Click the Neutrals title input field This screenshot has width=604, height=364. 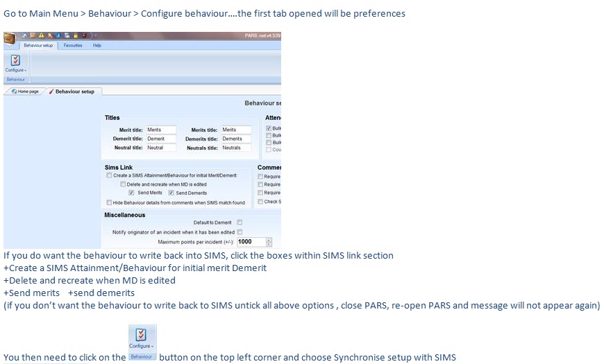(x=236, y=148)
